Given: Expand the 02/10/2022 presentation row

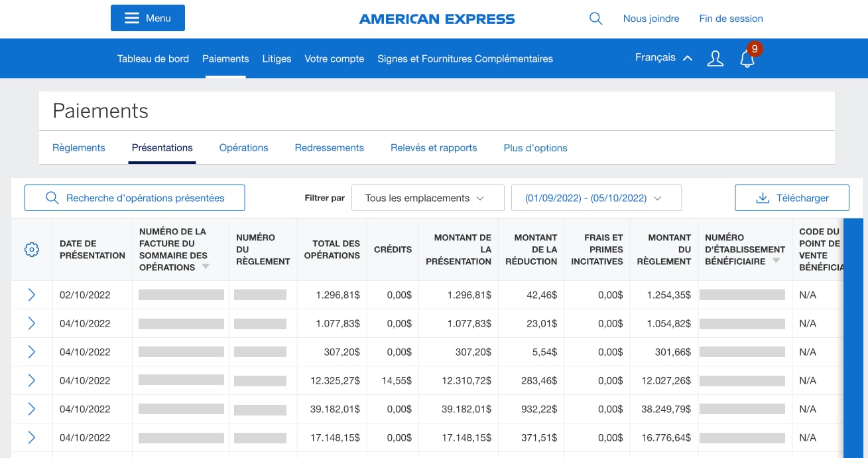Looking at the screenshot, I should pos(31,295).
